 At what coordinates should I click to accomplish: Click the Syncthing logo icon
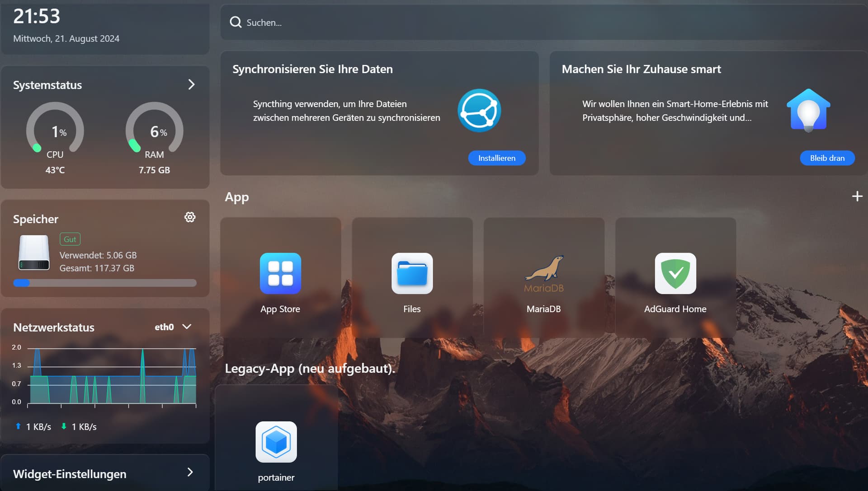[x=479, y=111]
